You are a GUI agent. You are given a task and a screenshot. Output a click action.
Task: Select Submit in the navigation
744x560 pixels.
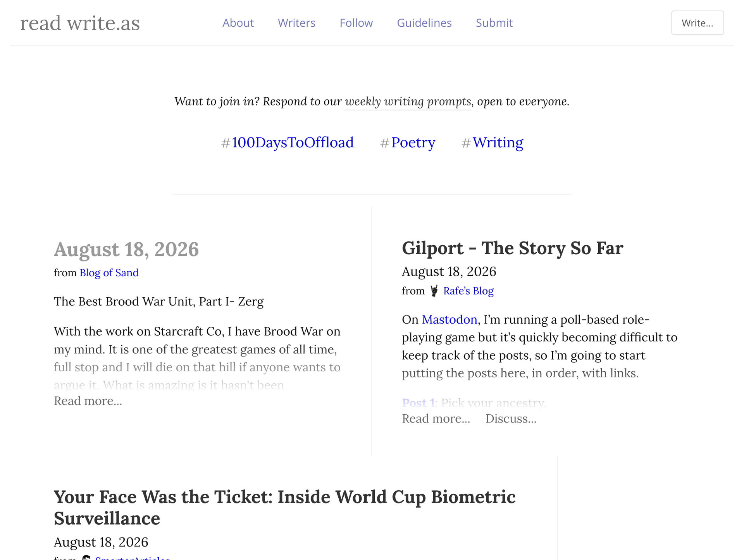[494, 23]
